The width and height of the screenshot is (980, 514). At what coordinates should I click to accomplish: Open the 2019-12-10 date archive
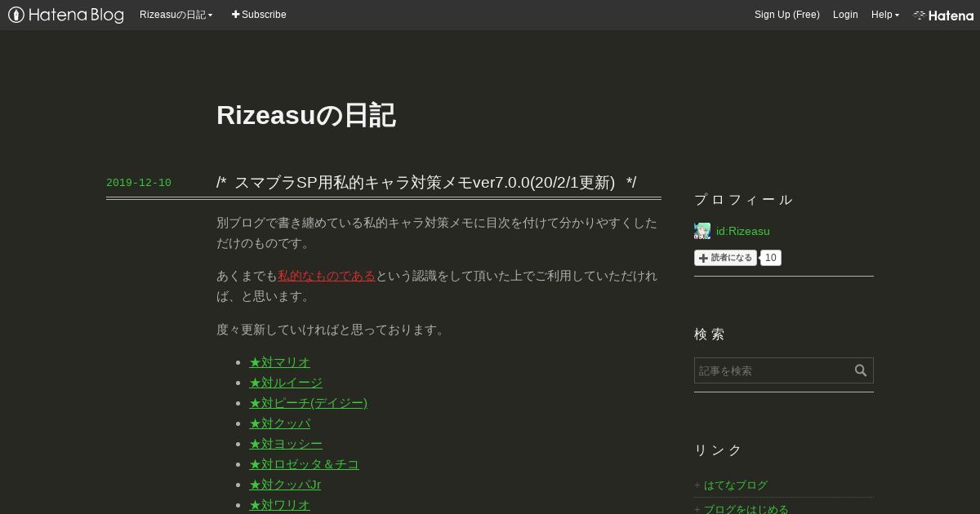click(139, 183)
